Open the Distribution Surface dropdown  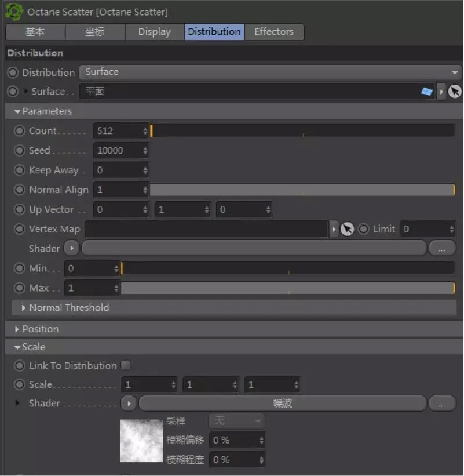point(269,72)
